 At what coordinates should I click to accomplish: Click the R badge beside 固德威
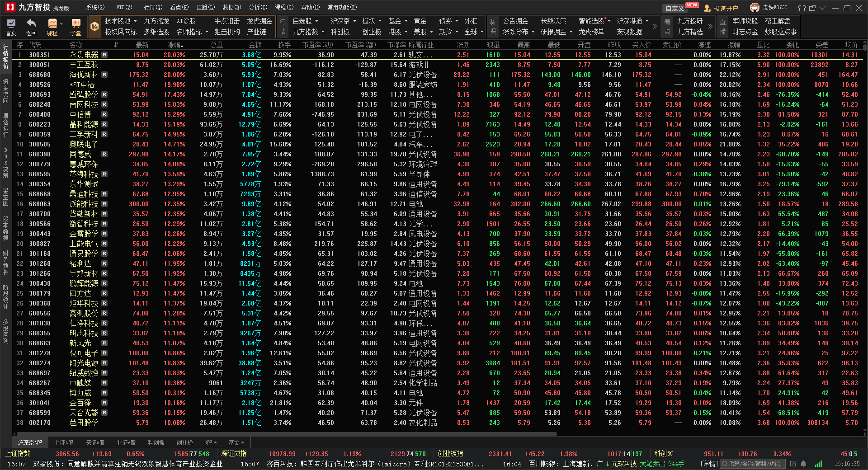pyautogui.click(x=104, y=154)
